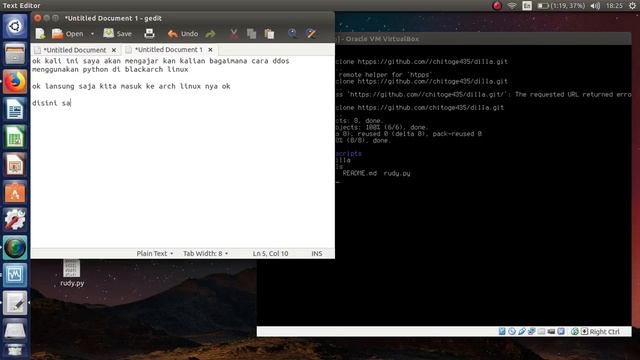Place cursor after 'disini sa' in editor
Screen dimensions: 640x360
coord(71,103)
